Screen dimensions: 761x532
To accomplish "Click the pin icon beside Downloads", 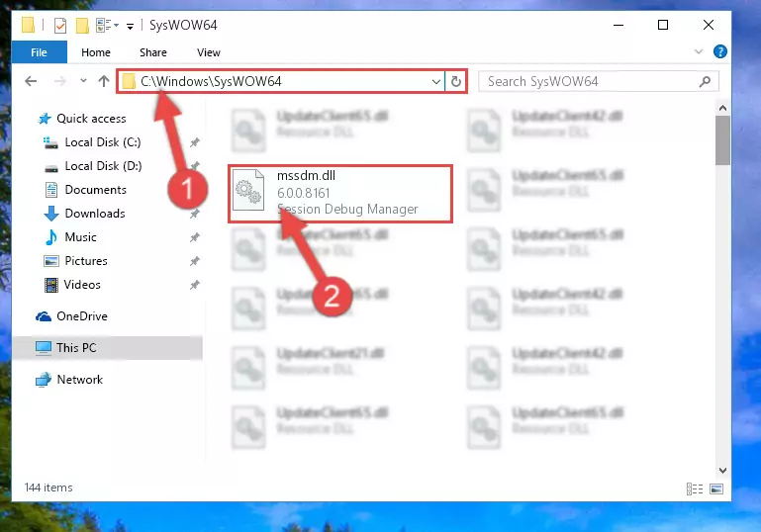I will point(195,214).
